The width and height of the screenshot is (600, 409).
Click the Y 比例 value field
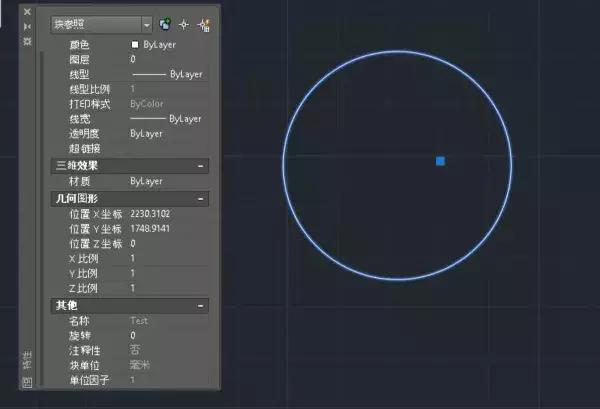[x=169, y=274]
